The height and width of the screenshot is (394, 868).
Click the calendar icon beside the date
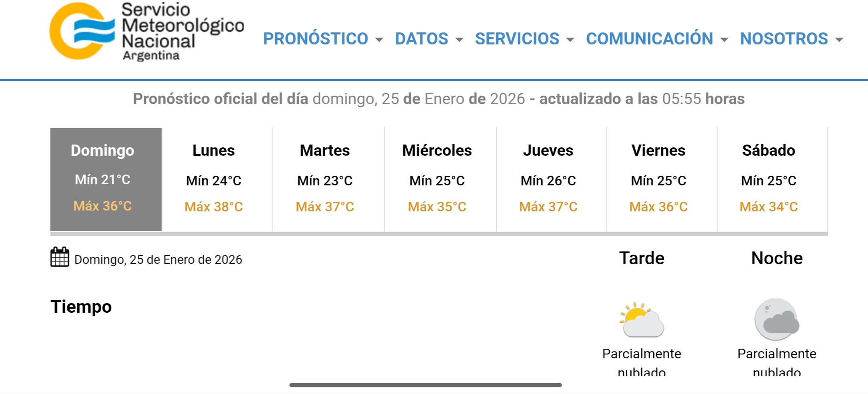[x=60, y=257]
